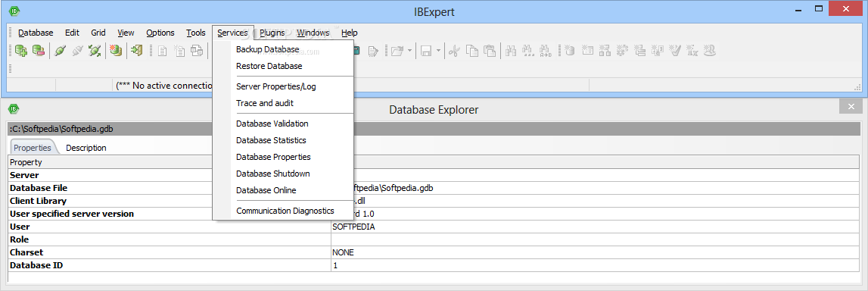Choose Database Statistics entry
The image size is (868, 291).
coord(283,140)
